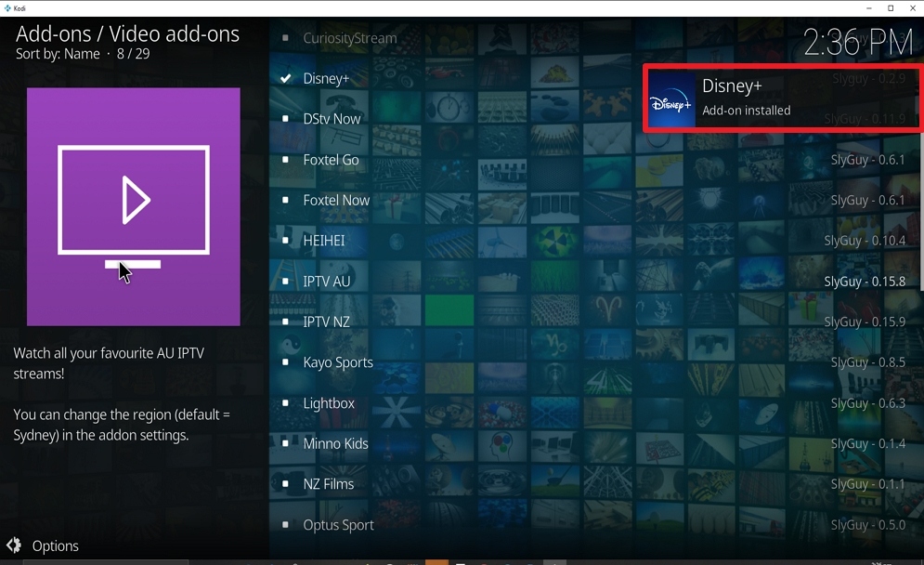The height and width of the screenshot is (565, 924).
Task: Click the 'Sort by: Name' text
Action: [x=58, y=54]
